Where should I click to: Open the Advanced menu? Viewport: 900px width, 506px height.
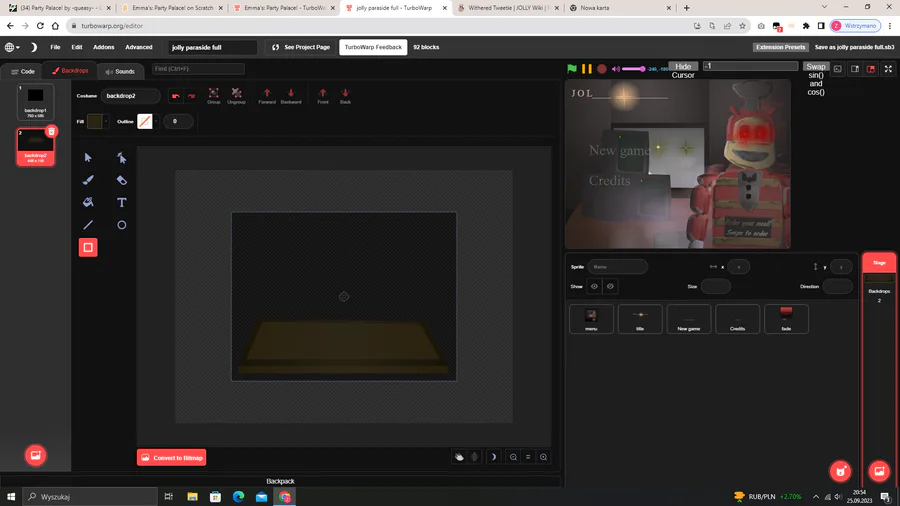pos(139,47)
